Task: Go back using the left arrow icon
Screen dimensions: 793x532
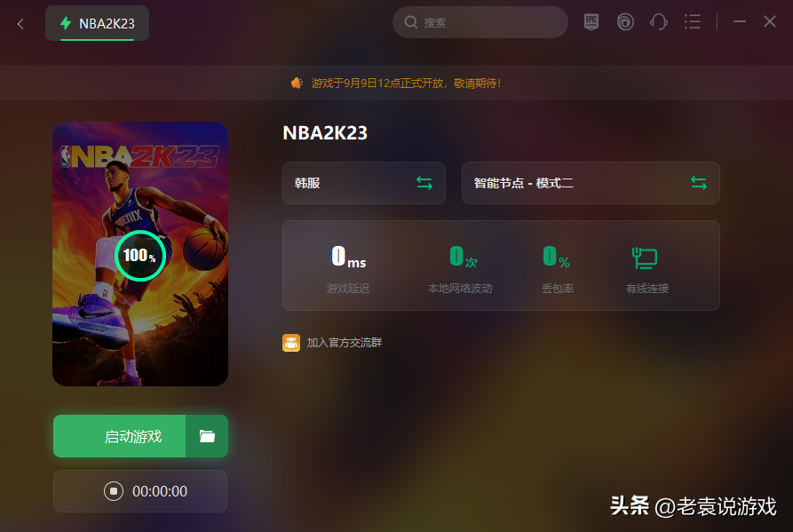Action: (x=20, y=24)
